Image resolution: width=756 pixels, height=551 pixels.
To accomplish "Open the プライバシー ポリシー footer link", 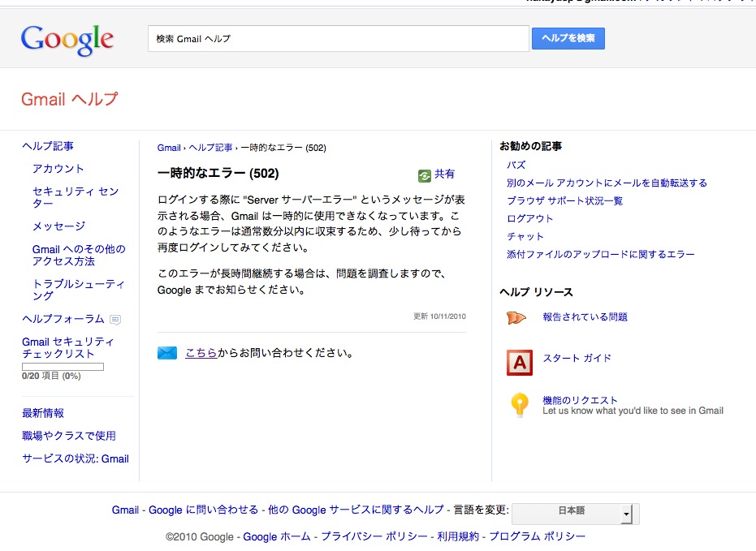I will point(374,536).
